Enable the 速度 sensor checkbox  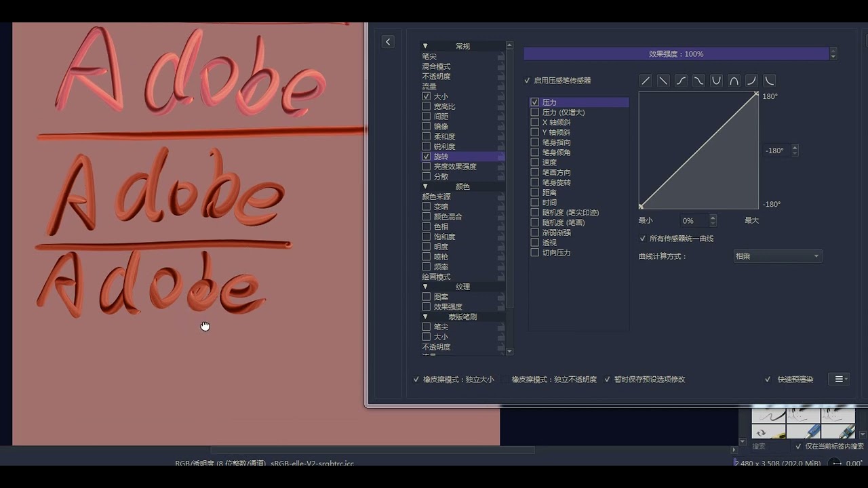tap(535, 163)
